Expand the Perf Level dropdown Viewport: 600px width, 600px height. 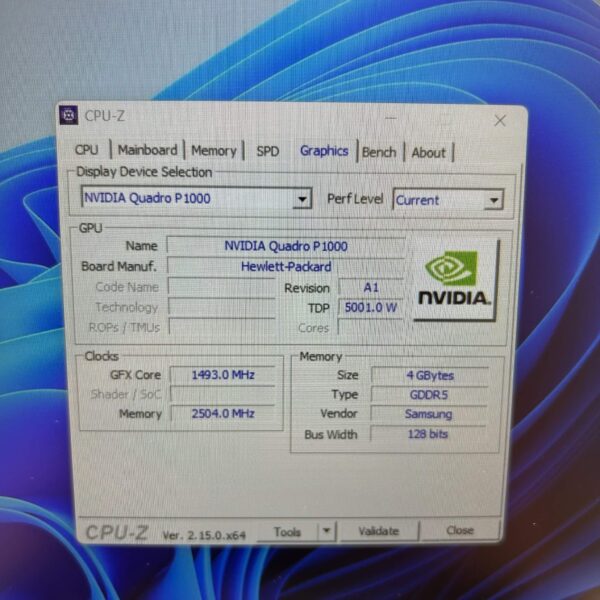pyautogui.click(x=448, y=200)
